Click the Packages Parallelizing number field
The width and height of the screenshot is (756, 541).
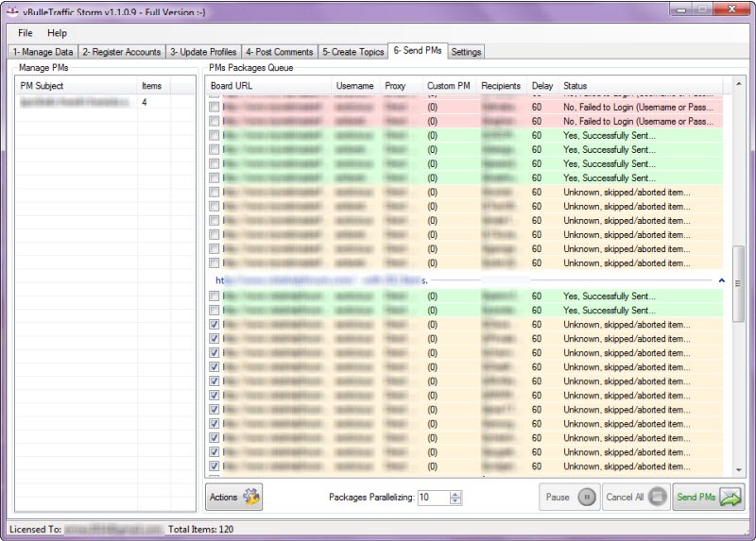pos(432,498)
